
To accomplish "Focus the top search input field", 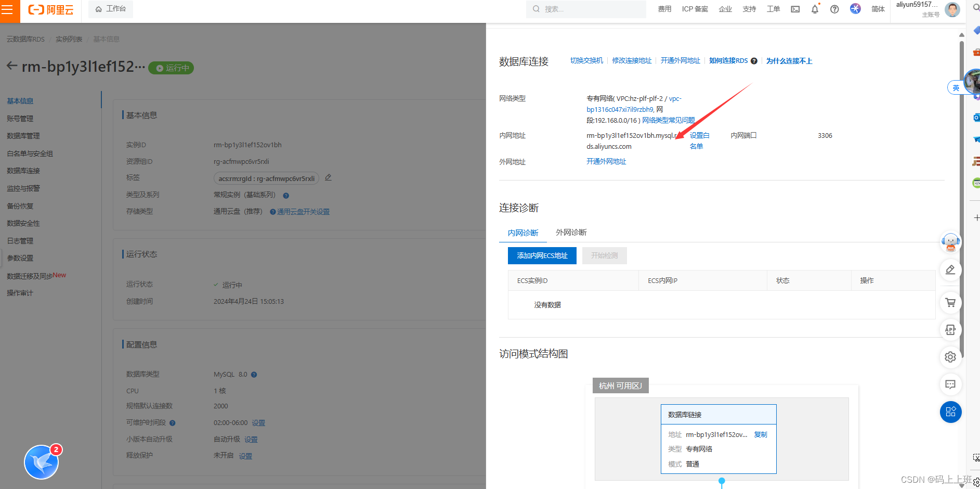I will (x=586, y=9).
